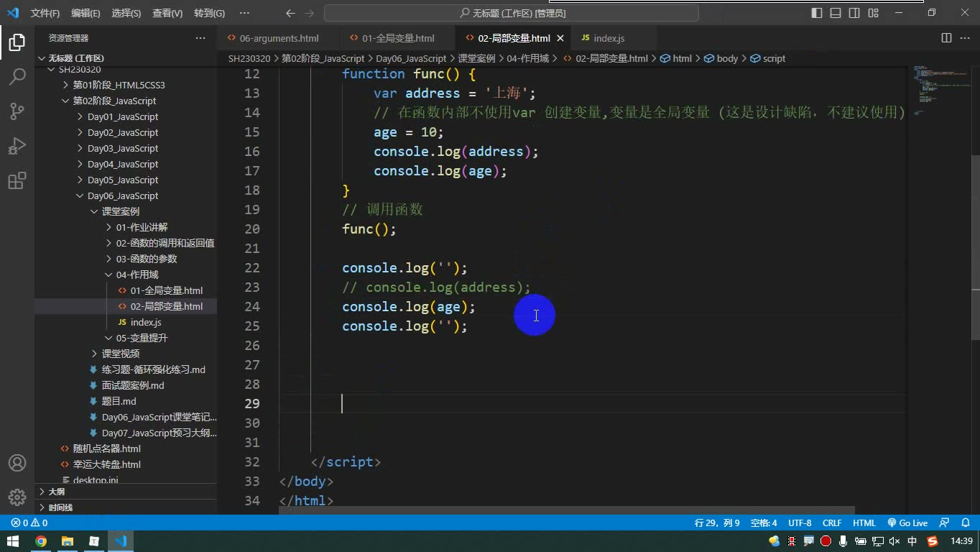The width and height of the screenshot is (980, 552).
Task: Go back using the title bar arrow
Action: 290,13
